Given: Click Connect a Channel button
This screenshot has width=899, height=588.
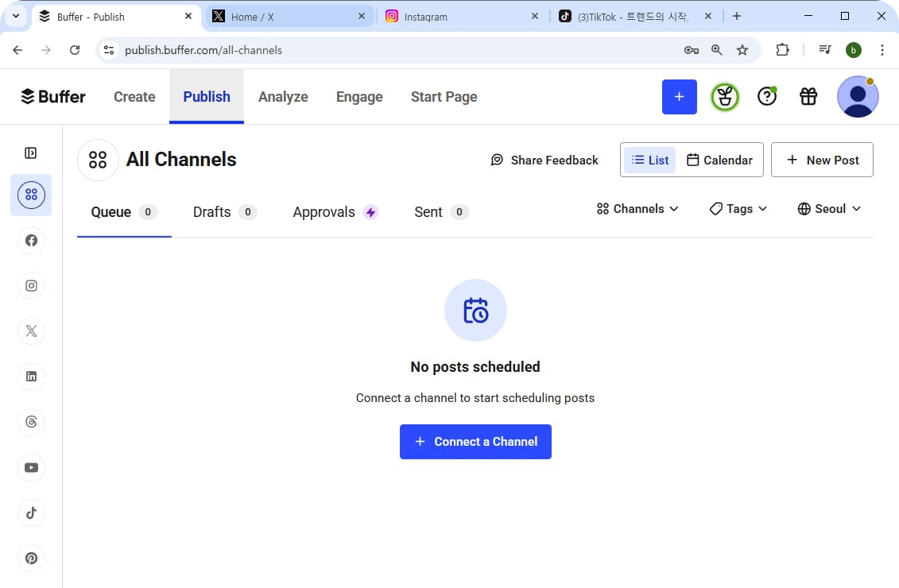Looking at the screenshot, I should pos(475,442).
